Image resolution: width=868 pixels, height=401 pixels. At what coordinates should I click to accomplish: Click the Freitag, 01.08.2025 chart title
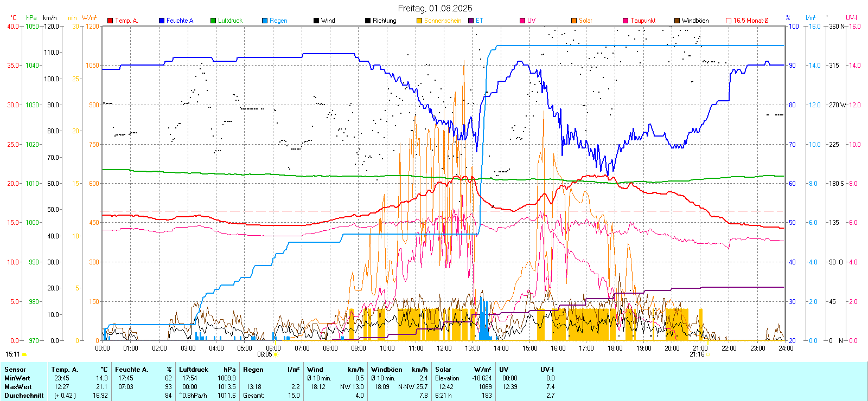point(435,8)
